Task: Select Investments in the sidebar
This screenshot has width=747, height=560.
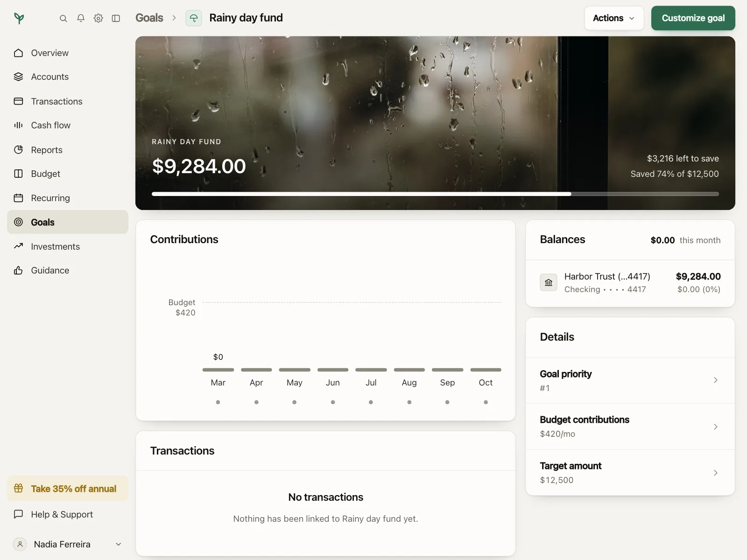Action: pyautogui.click(x=68, y=246)
